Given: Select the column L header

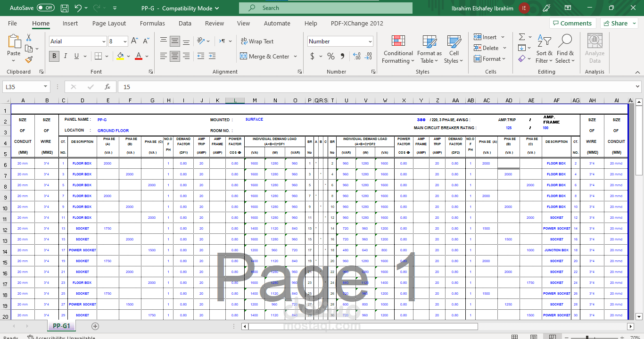Looking at the screenshot, I should pyautogui.click(x=234, y=100).
